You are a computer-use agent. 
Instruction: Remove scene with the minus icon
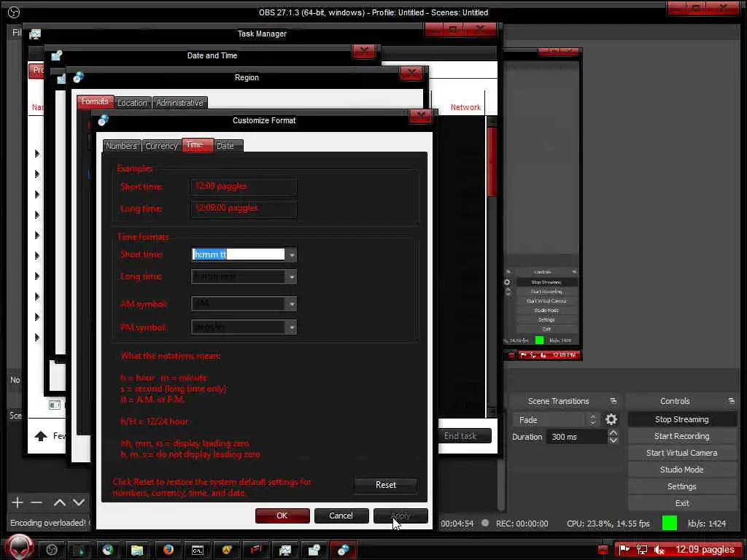pyautogui.click(x=36, y=502)
